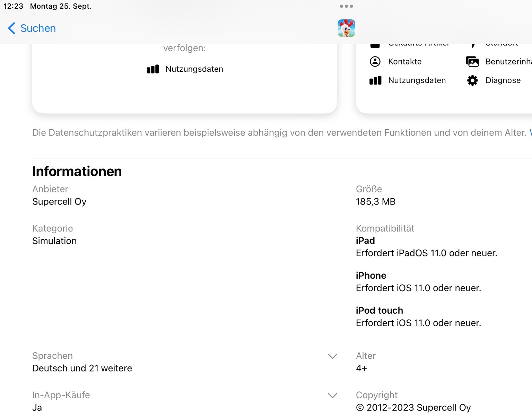Tap the blue back chevron icon
The height and width of the screenshot is (416, 532).
(11, 28)
